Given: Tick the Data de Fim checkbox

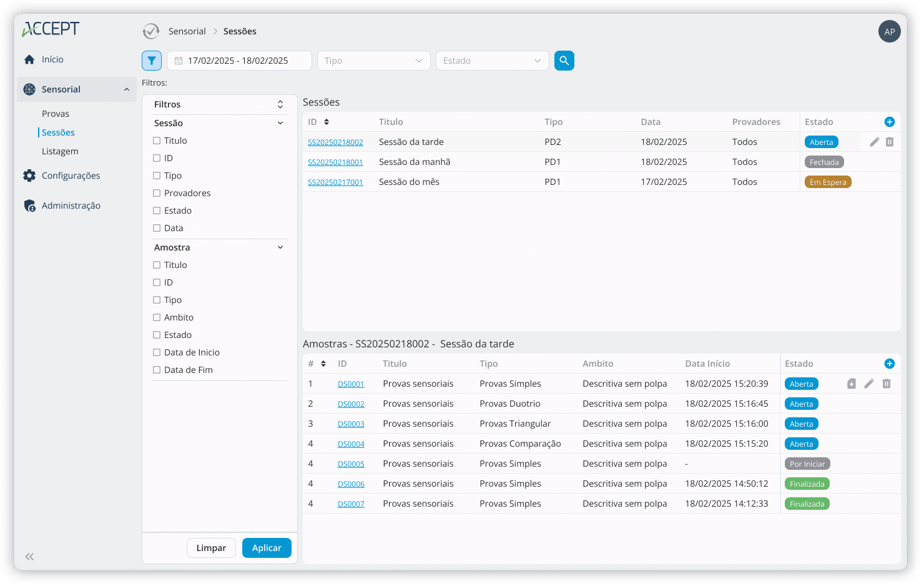Looking at the screenshot, I should [x=157, y=370].
